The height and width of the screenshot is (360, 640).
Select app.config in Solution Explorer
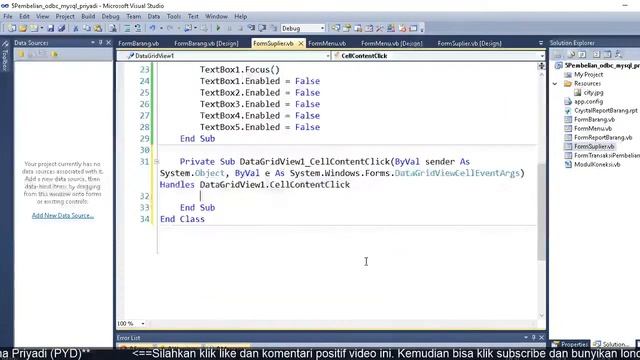(588, 102)
